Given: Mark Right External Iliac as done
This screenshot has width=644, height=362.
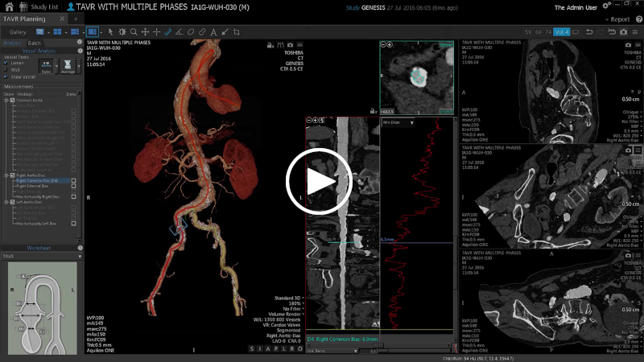Looking at the screenshot, I should coord(73,186).
